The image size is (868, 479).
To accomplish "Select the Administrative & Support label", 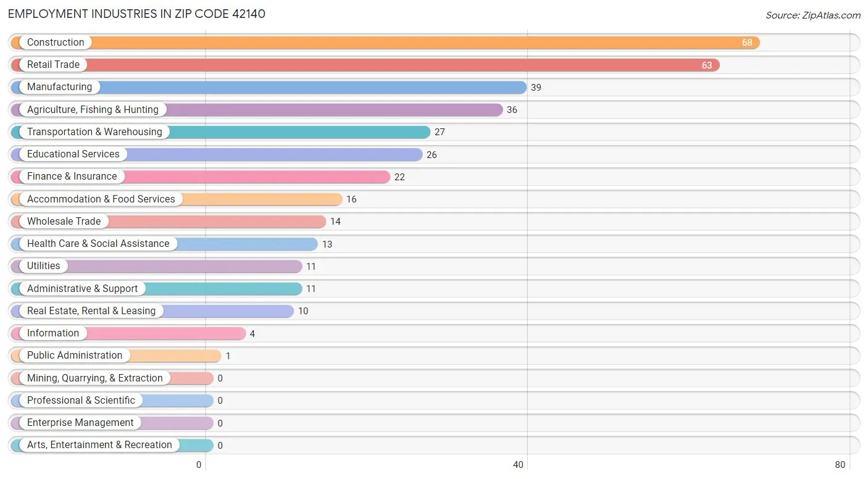I will [83, 288].
